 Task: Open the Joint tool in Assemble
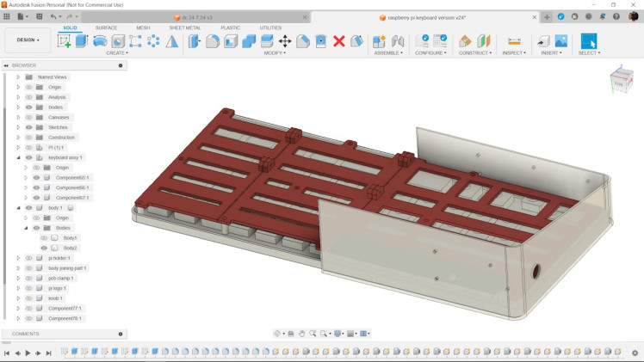point(398,40)
